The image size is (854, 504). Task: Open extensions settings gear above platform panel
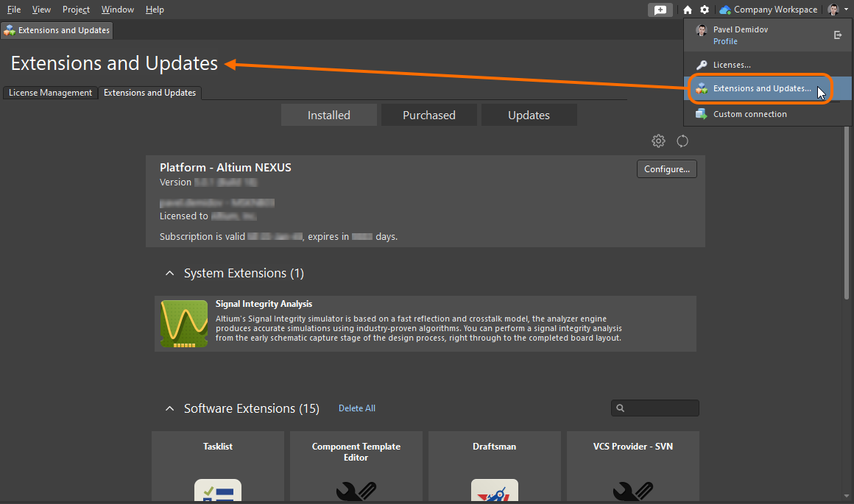[658, 141]
